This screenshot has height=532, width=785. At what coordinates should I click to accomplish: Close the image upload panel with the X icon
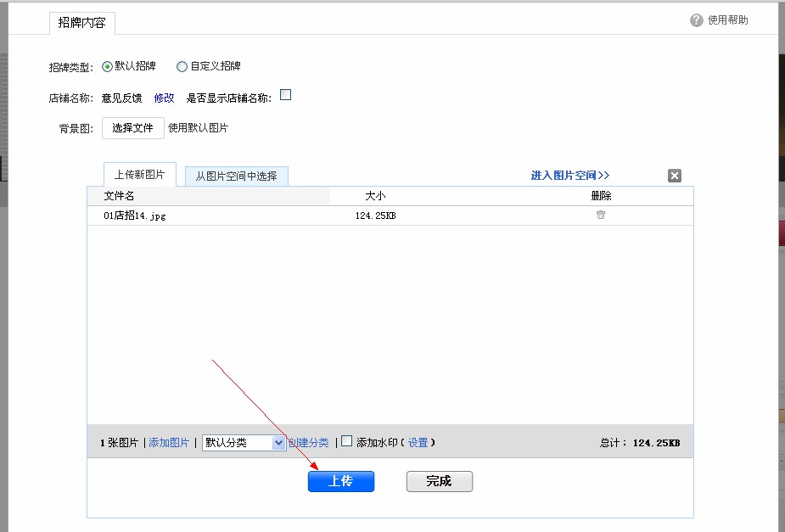(x=674, y=176)
